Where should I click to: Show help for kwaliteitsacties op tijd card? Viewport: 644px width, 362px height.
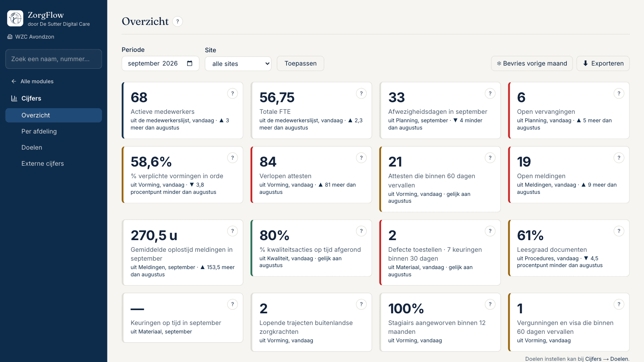click(361, 231)
